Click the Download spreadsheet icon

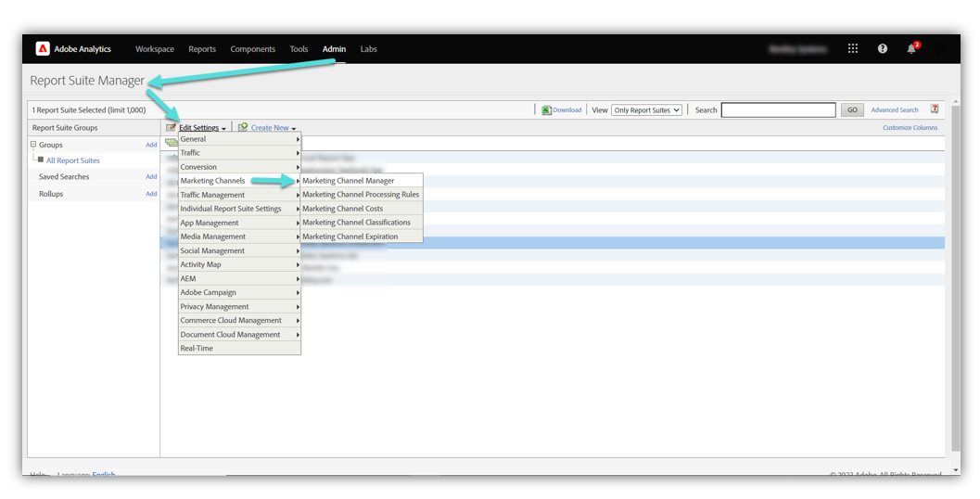pos(547,110)
